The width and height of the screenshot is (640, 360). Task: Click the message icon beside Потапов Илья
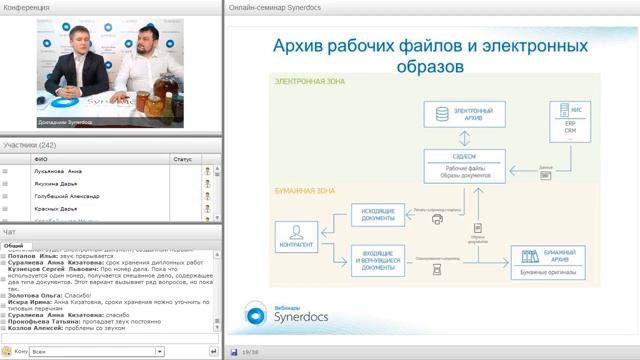[x=4, y=256]
